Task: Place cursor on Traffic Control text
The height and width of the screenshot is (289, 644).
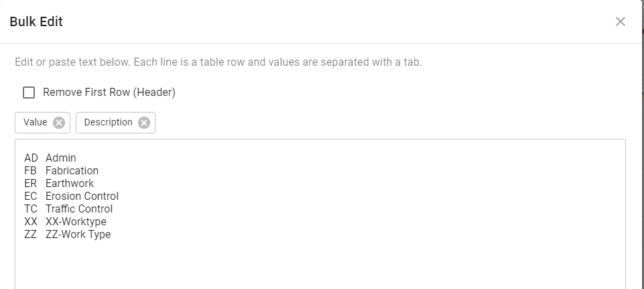Action: point(79,209)
